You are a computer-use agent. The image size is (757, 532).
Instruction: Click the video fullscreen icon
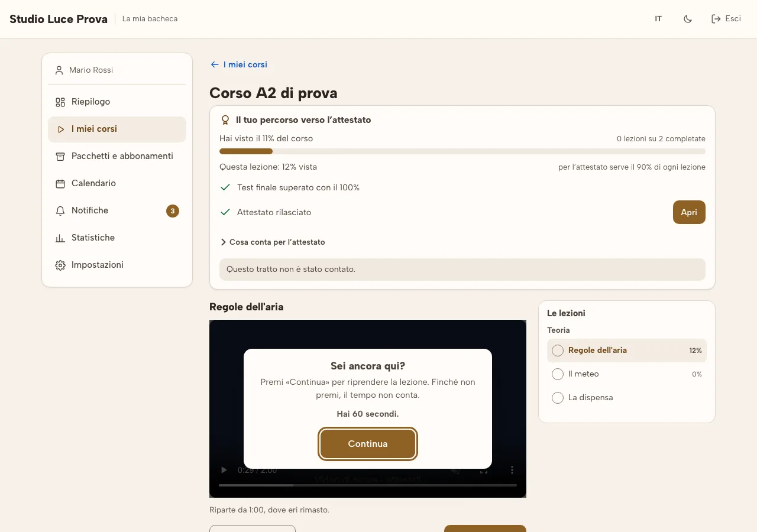click(484, 471)
